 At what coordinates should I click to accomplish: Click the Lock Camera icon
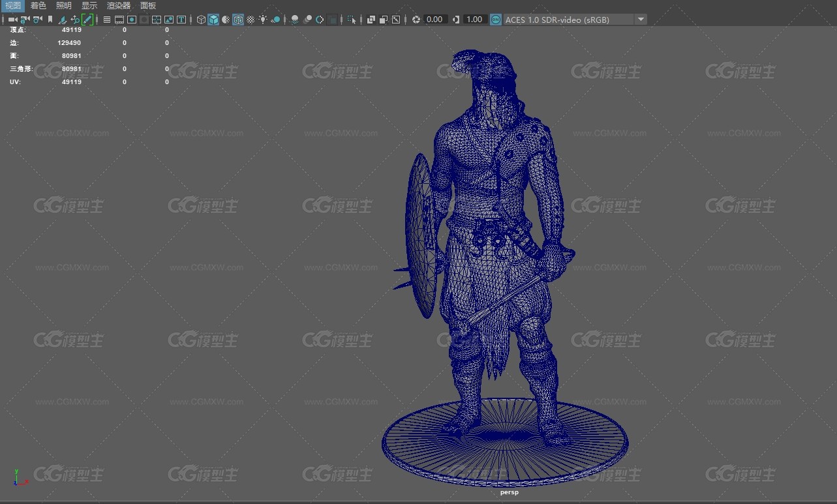tap(25, 20)
